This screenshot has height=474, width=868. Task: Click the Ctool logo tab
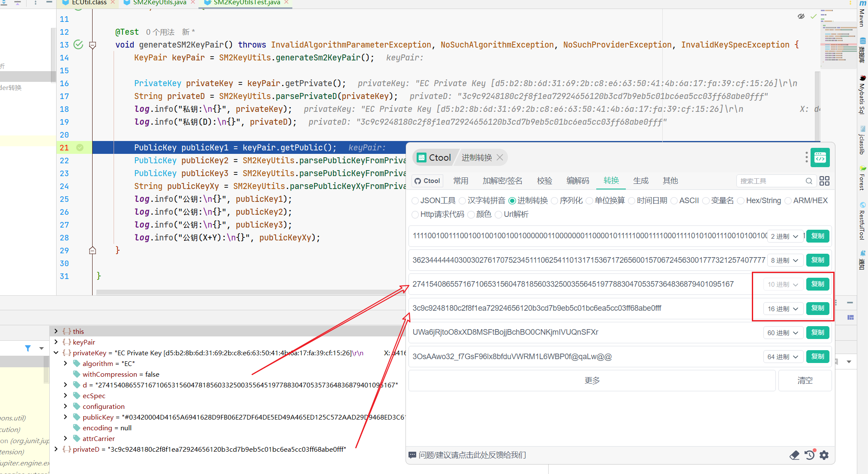435,157
